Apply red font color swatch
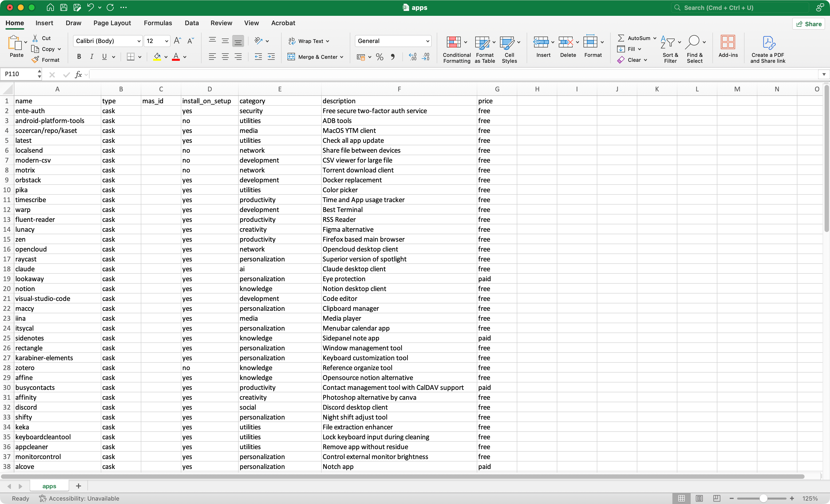Image resolution: width=830 pixels, height=504 pixels. tap(176, 57)
